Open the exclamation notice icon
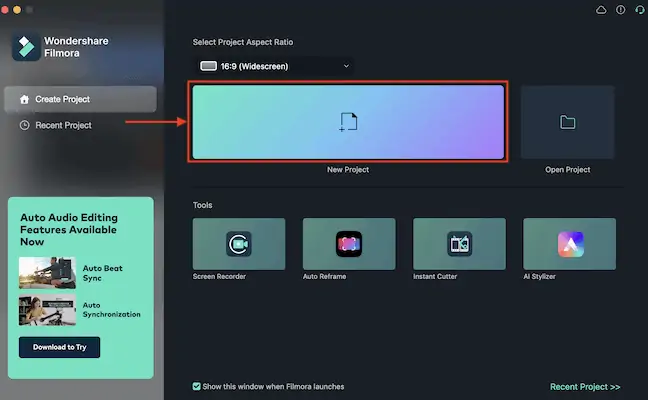Screen dimensions: 648x400 [x=620, y=10]
